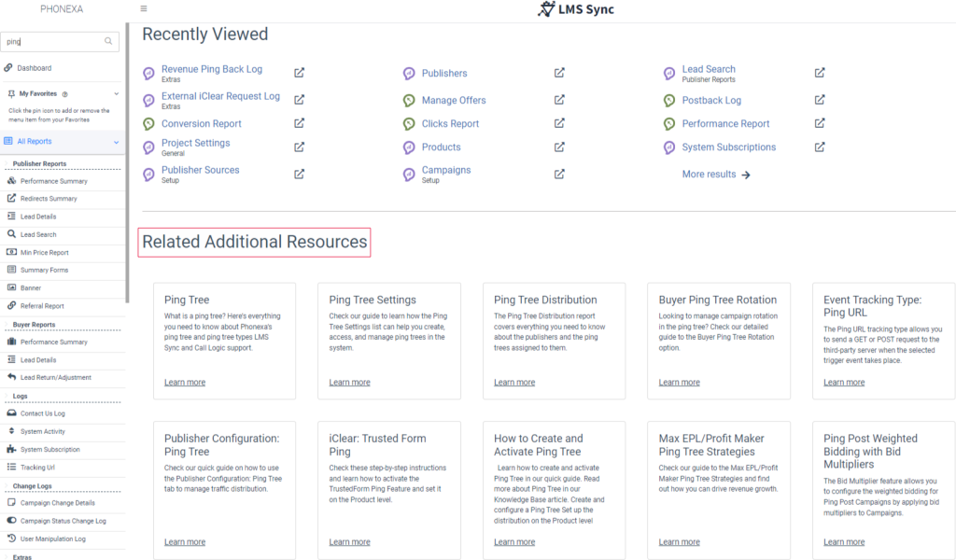Click Learn more on Ping Tree card
This screenshot has height=560, width=956.
point(185,383)
